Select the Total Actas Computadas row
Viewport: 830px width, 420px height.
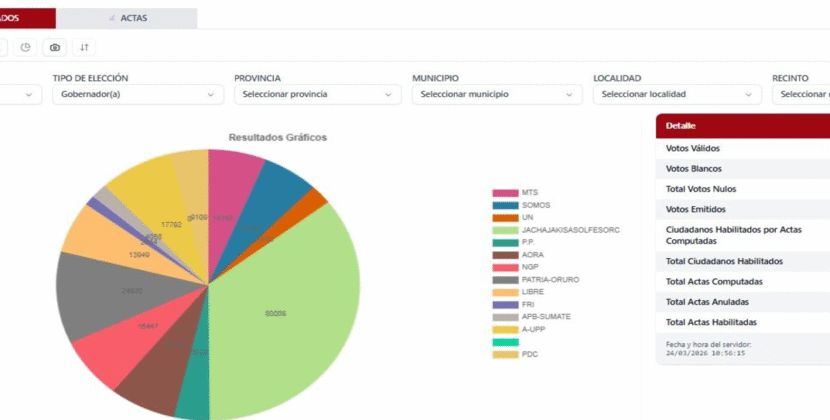pyautogui.click(x=743, y=282)
